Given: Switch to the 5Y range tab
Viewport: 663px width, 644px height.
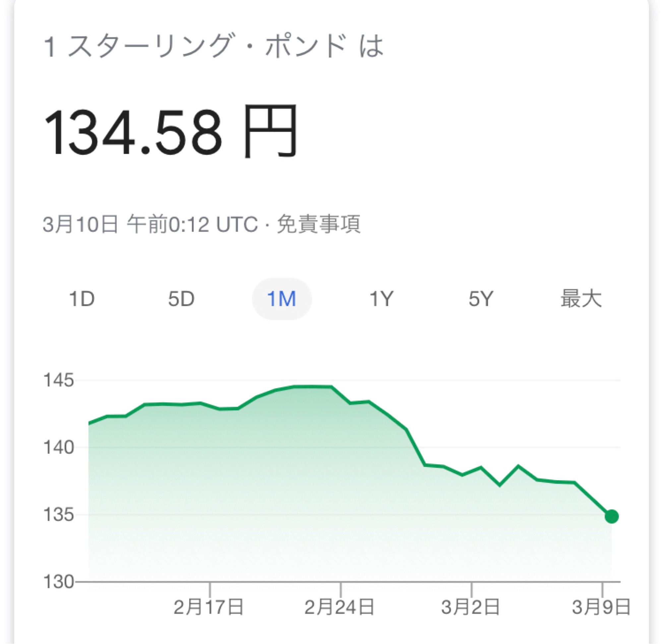Looking at the screenshot, I should [481, 299].
